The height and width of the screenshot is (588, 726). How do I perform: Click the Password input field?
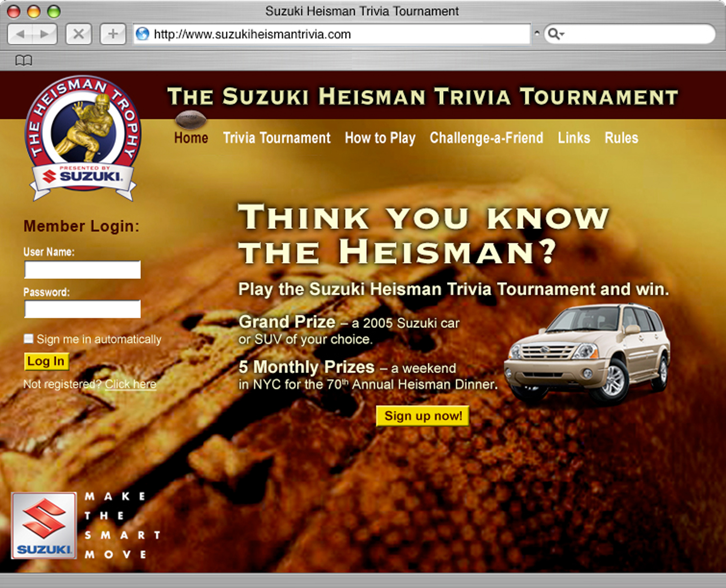tap(82, 309)
